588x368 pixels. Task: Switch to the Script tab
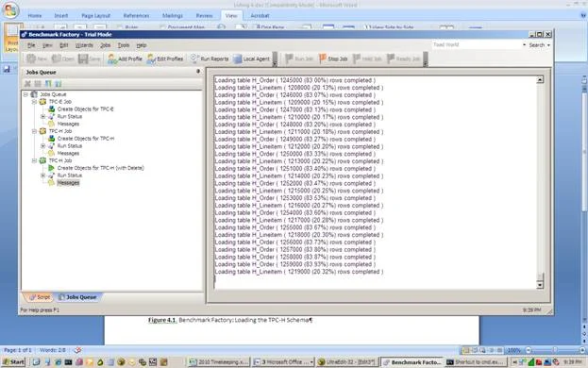tap(40, 297)
